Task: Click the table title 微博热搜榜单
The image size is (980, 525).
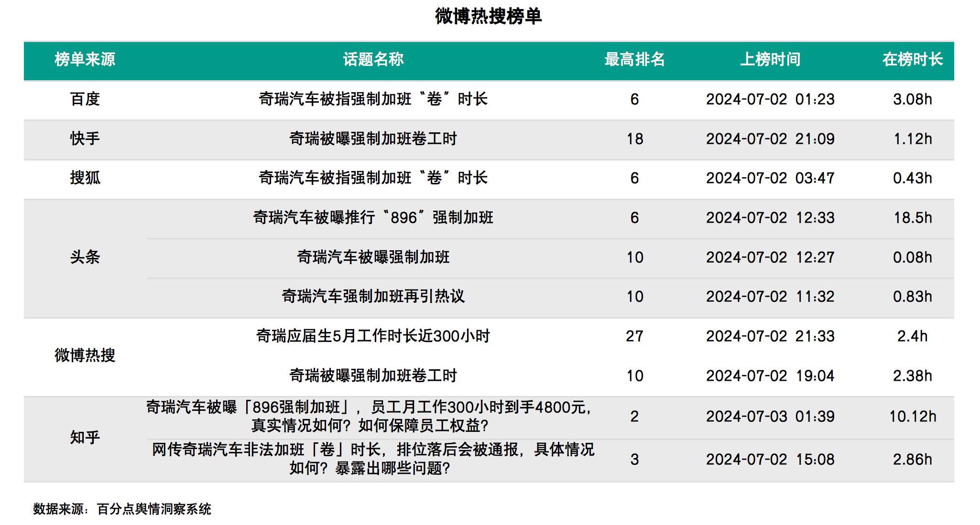Action: click(x=490, y=16)
